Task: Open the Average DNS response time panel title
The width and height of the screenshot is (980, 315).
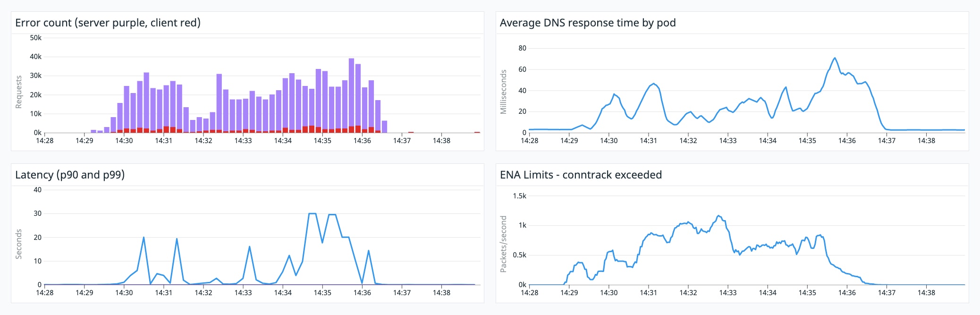Action: tap(587, 23)
